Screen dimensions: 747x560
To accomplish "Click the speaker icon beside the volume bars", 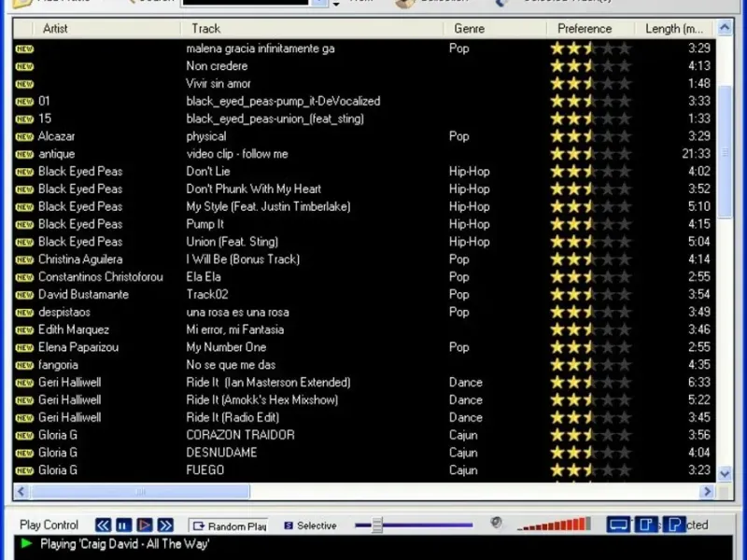I will click(x=497, y=524).
